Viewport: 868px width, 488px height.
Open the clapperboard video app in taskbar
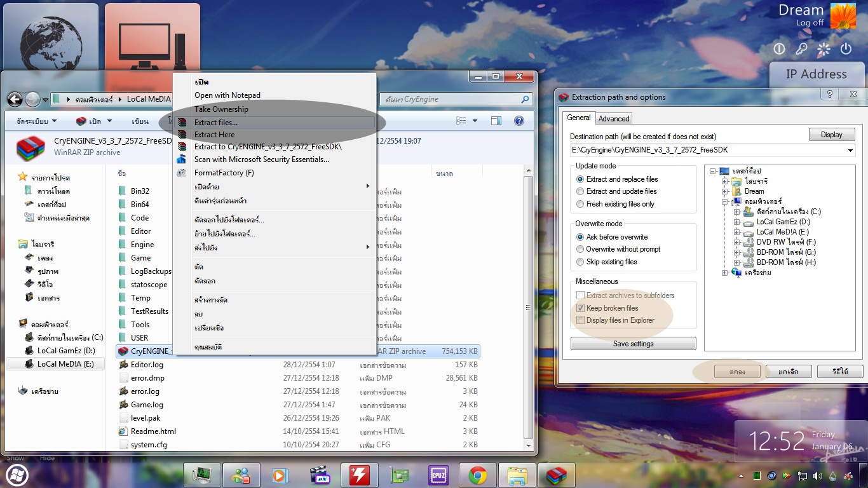[x=320, y=475]
